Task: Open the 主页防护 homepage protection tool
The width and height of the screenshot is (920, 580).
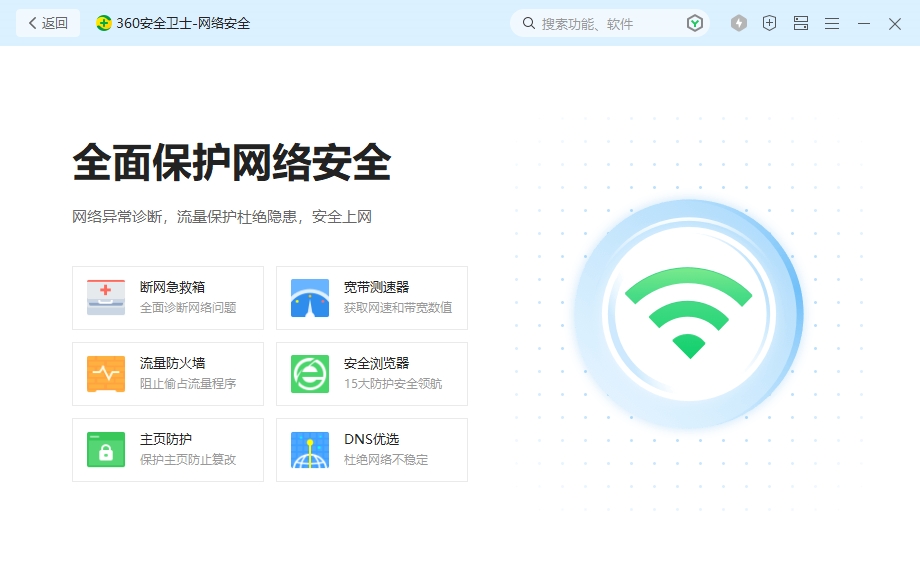Action: click(x=167, y=449)
